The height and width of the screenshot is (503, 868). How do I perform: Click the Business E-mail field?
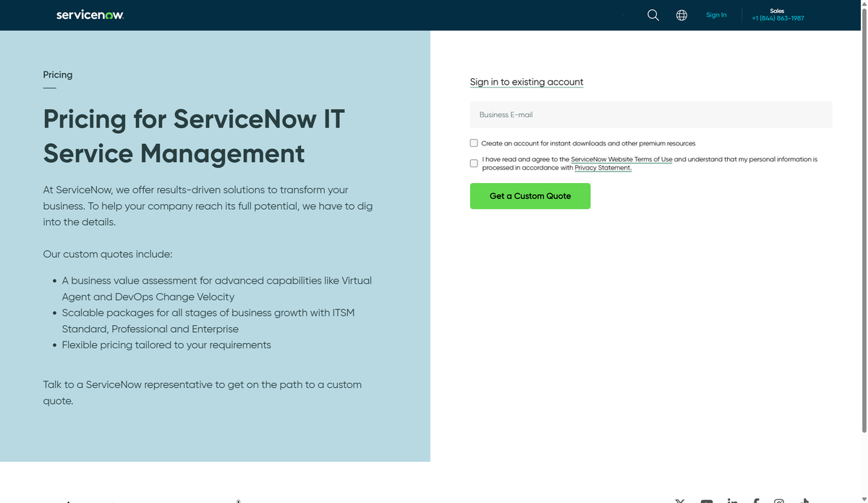pos(650,114)
